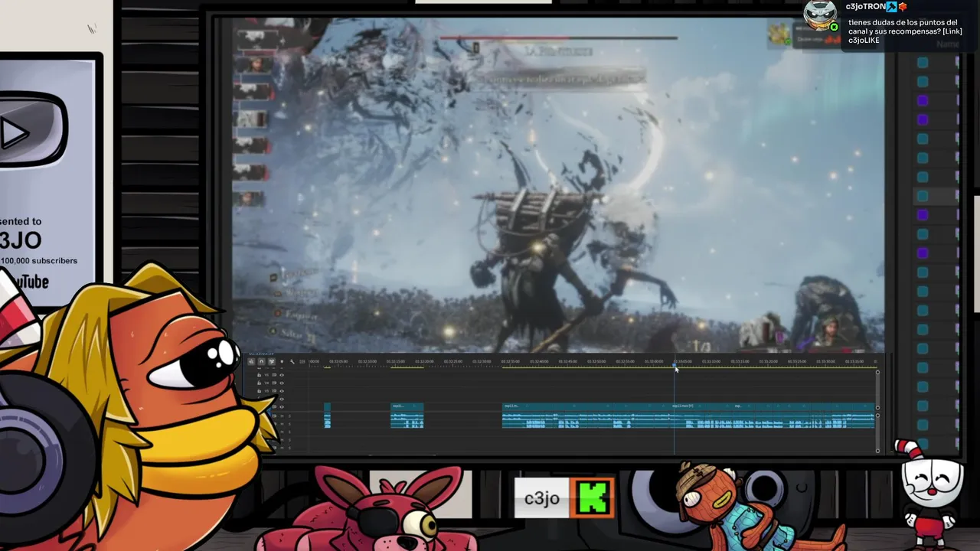
Task: Hide the V5 track with eye icon
Action: pyautogui.click(x=282, y=375)
